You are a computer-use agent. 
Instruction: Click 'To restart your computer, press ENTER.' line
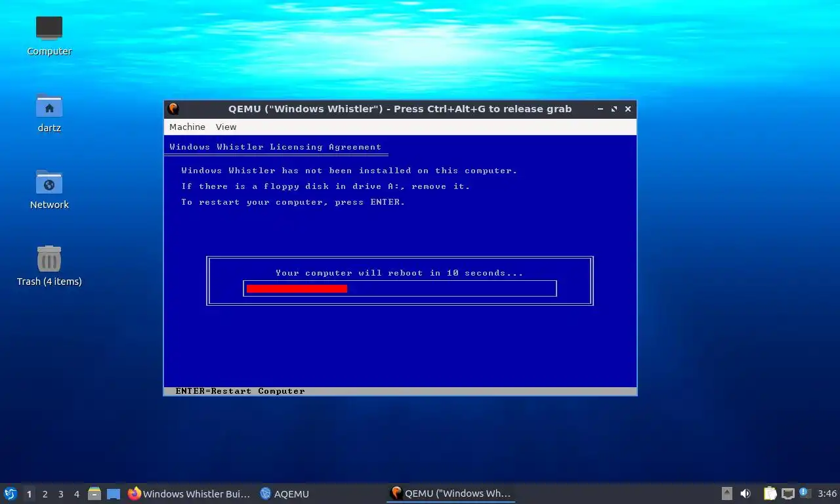(293, 202)
